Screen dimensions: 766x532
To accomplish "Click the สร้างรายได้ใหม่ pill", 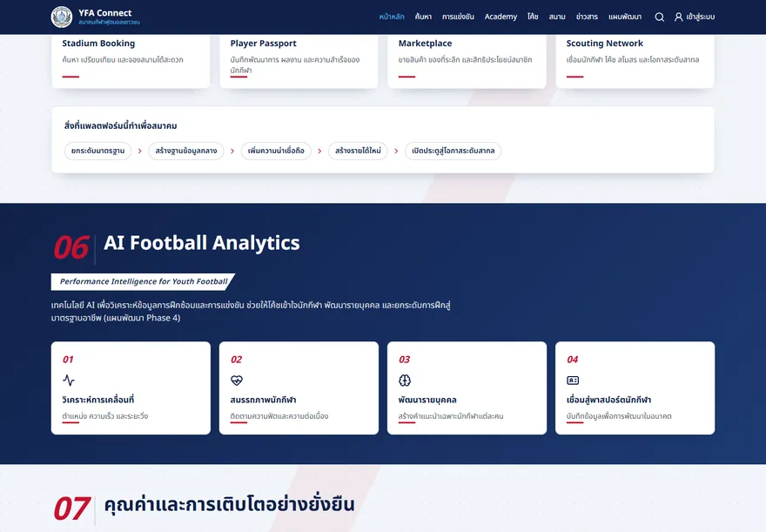I will pos(358,151).
